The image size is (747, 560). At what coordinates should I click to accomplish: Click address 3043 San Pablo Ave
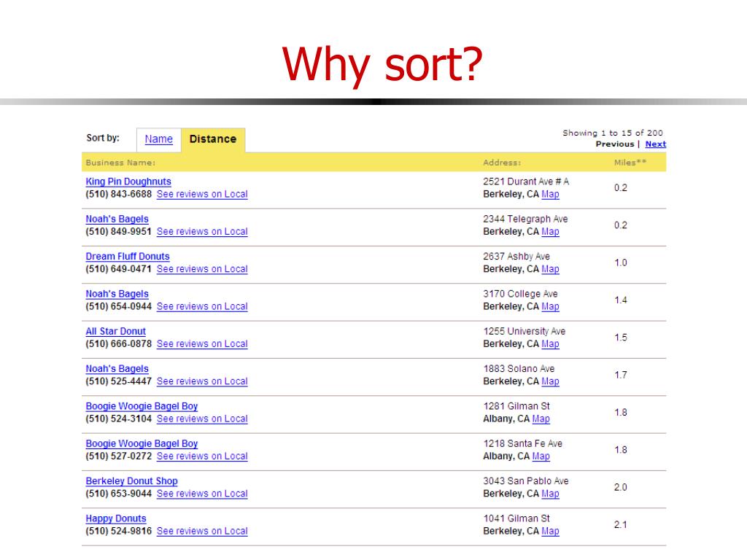tap(526, 481)
